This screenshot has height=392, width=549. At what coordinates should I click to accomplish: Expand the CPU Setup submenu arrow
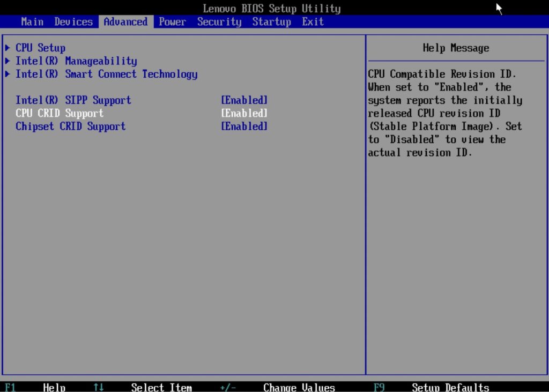click(8, 48)
